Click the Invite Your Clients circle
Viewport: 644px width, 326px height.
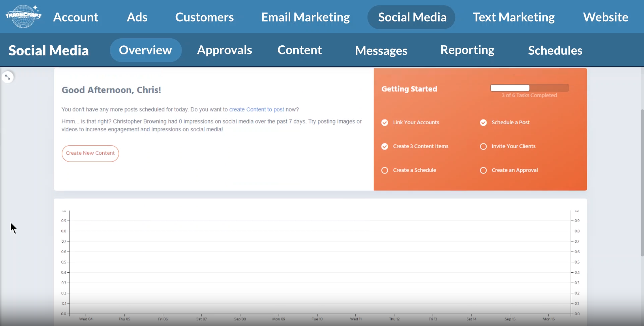(x=483, y=146)
